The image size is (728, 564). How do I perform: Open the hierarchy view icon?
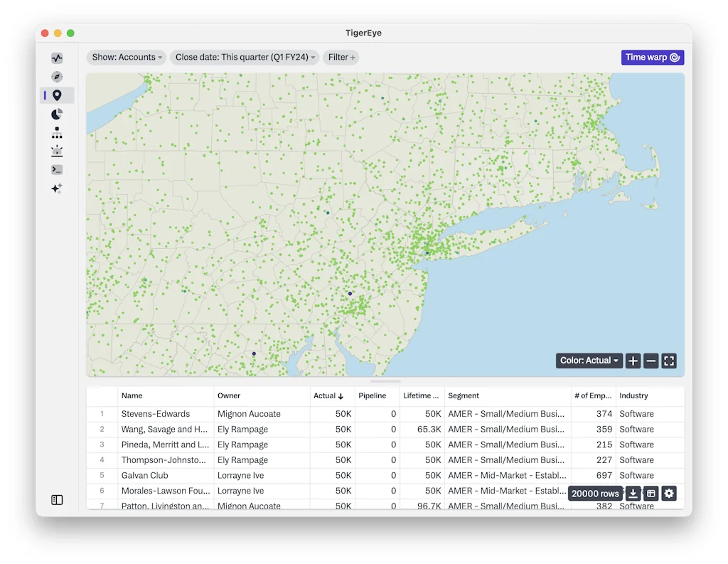57,132
